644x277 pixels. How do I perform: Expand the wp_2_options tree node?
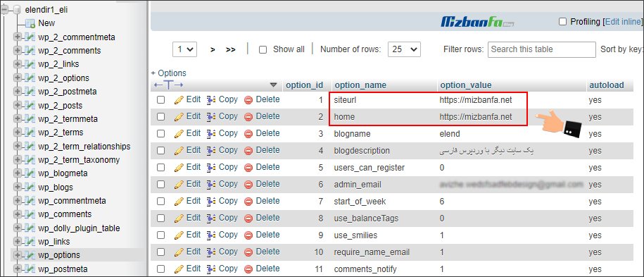click(17, 78)
